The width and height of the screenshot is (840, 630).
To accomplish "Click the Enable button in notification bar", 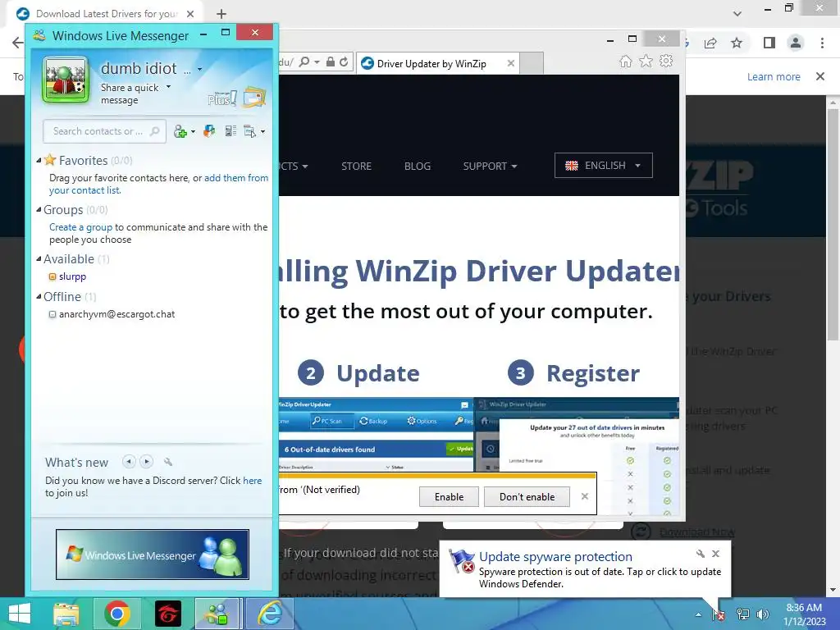I will 449,496.
